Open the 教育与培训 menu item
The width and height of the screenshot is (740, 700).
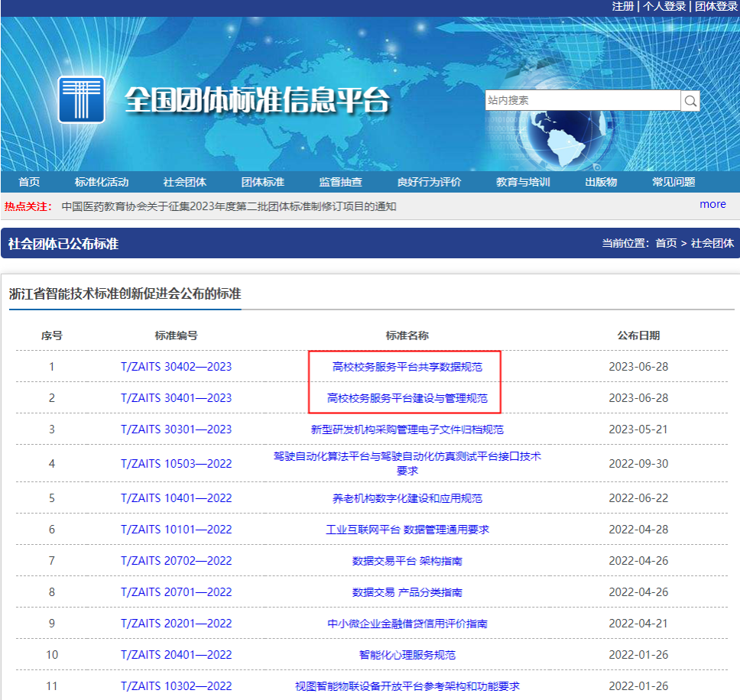coord(523,182)
